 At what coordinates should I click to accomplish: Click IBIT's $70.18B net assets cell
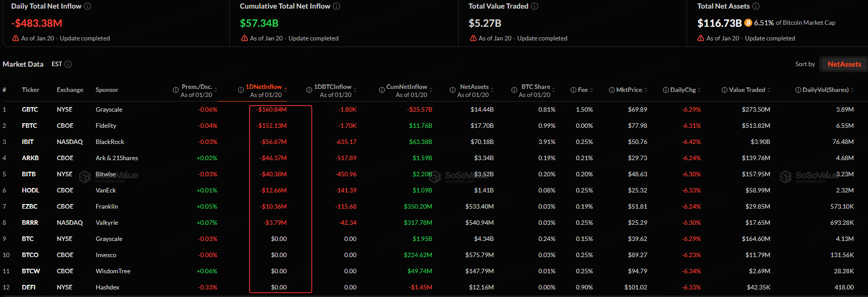(482, 142)
